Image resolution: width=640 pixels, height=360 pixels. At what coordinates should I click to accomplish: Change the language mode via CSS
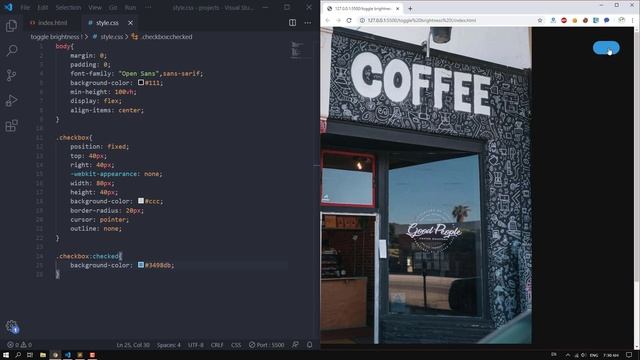pyautogui.click(x=236, y=345)
